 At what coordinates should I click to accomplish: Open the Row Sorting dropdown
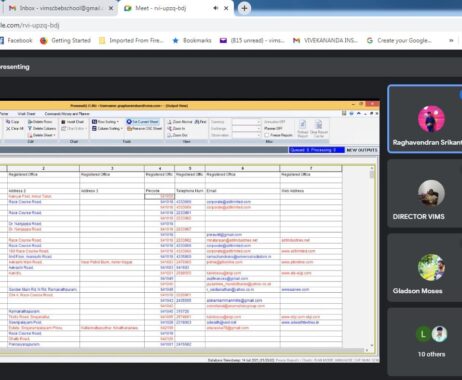(x=105, y=122)
